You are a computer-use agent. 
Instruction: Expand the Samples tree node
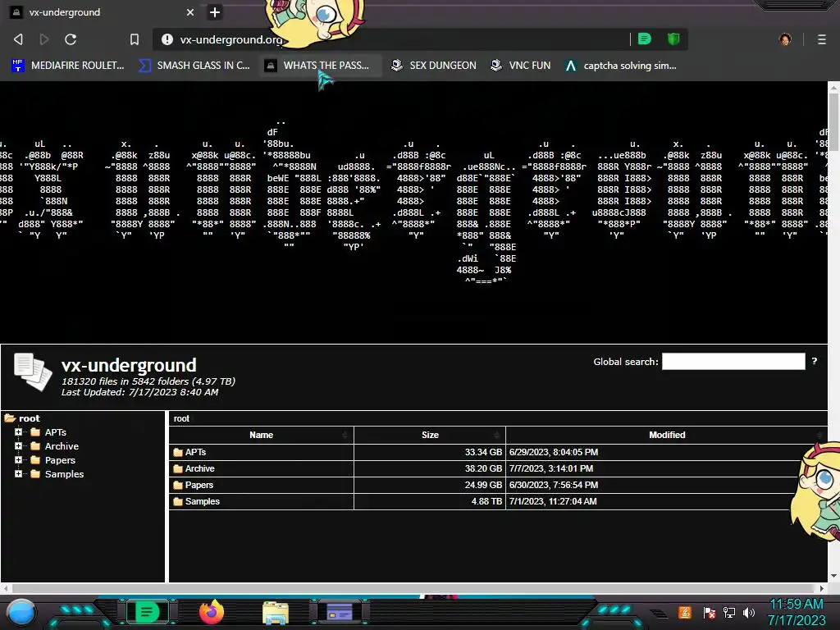pyautogui.click(x=18, y=473)
